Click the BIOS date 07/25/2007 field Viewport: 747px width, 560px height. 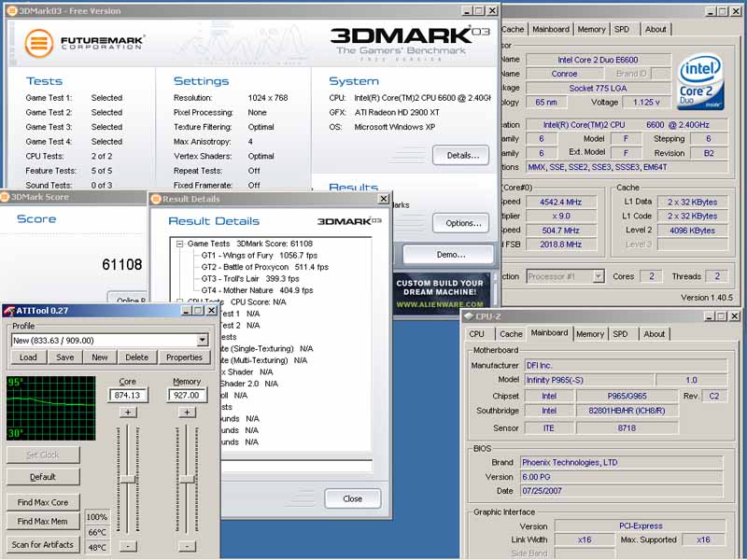click(622, 491)
